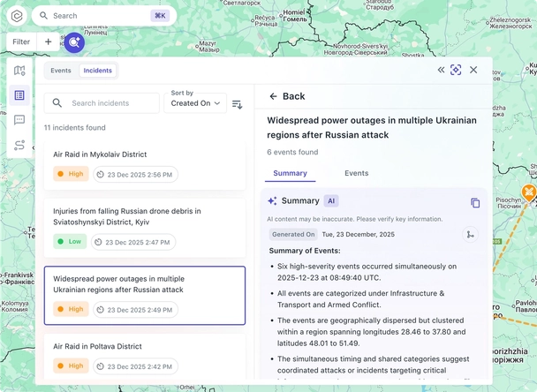The width and height of the screenshot is (537, 392).
Task: Go Back to incidents list
Action: click(x=287, y=96)
